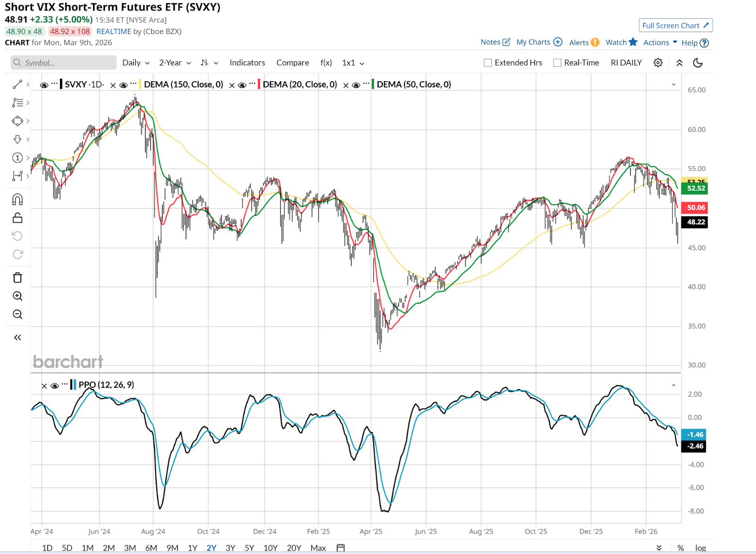Hide the DEMA (50, Close, 0) line
The image size is (756, 554).
[356, 85]
